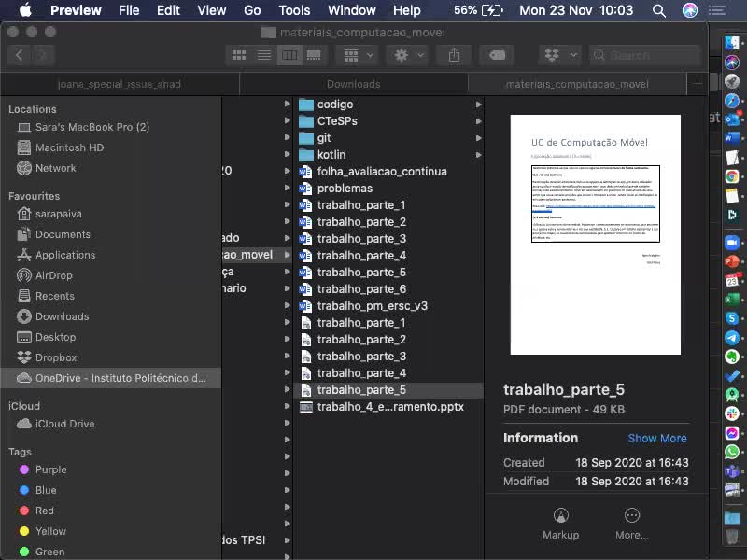The width and height of the screenshot is (747, 560).
Task: Click the Finder Search field
Action: click(x=644, y=55)
